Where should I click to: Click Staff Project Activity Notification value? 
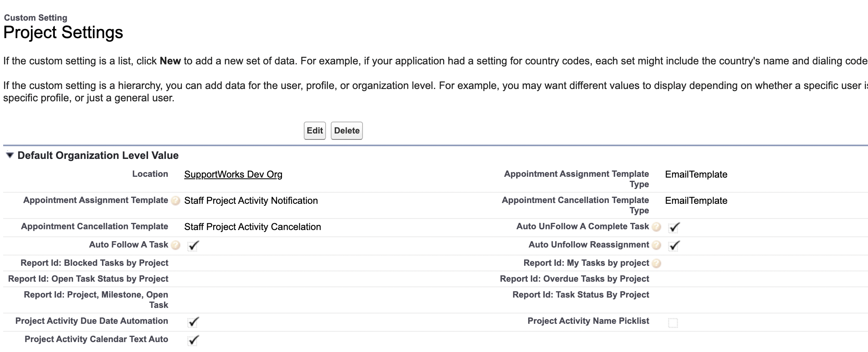pyautogui.click(x=251, y=201)
